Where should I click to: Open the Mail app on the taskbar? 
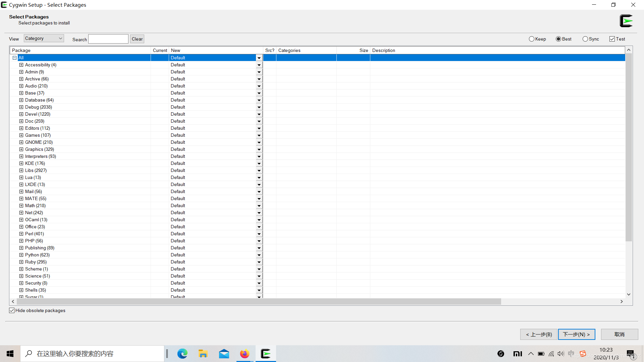(224, 354)
